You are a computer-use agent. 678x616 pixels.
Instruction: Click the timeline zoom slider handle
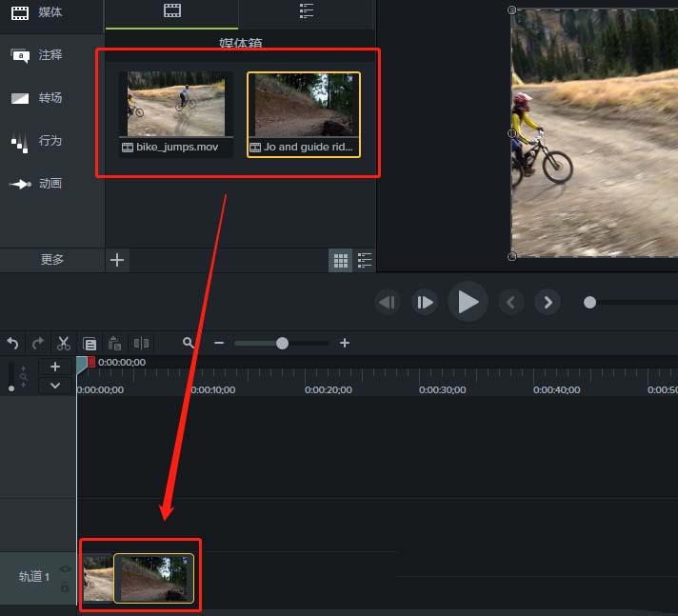point(282,343)
